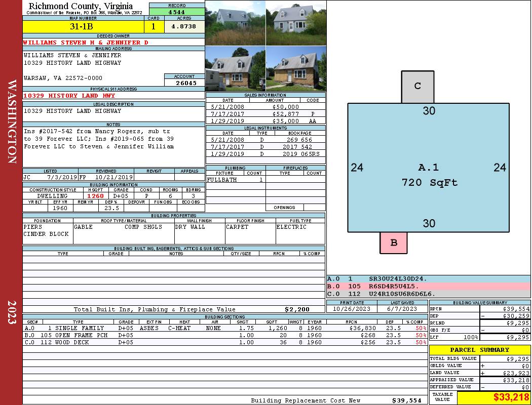Click H SQFT value 1260
Screen dimensions: 532x405
click(95, 196)
